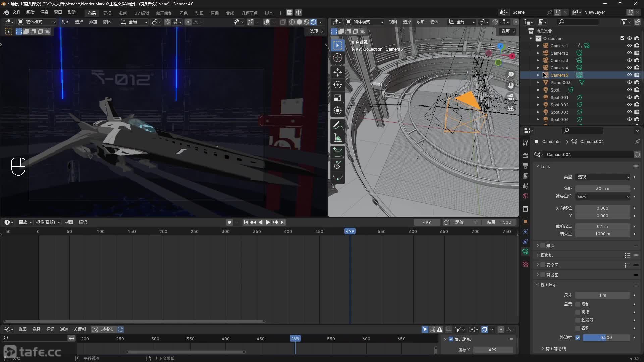Click the zoom magnifier gizmo in viewport
This screenshot has width=644, height=362.
coord(511,74)
